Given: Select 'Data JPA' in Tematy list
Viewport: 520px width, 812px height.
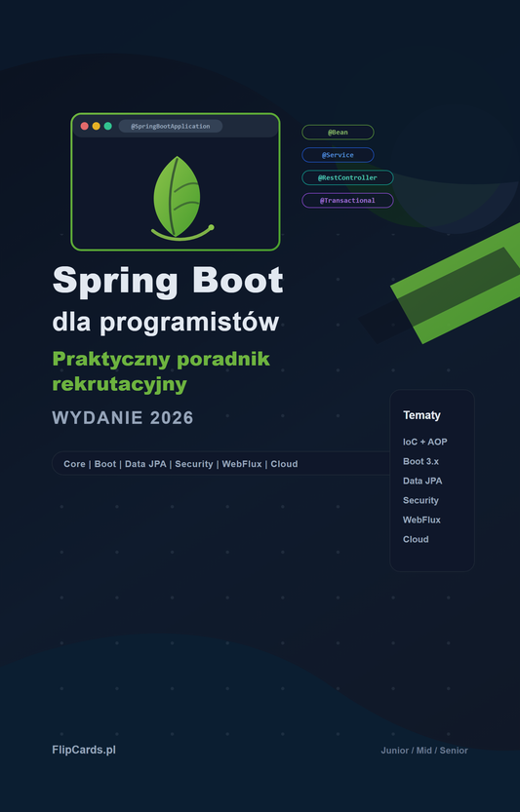Looking at the screenshot, I should click(x=422, y=482).
